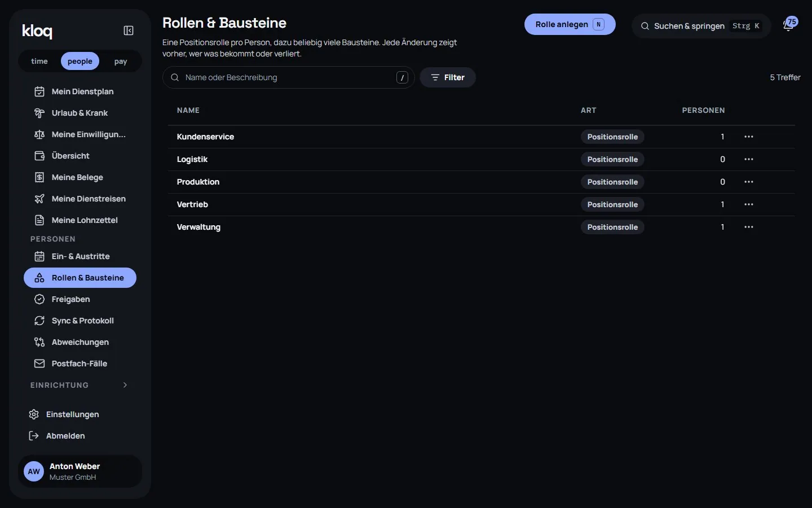
Task: Click the Meine Lohnzettel document icon
Action: tap(39, 220)
